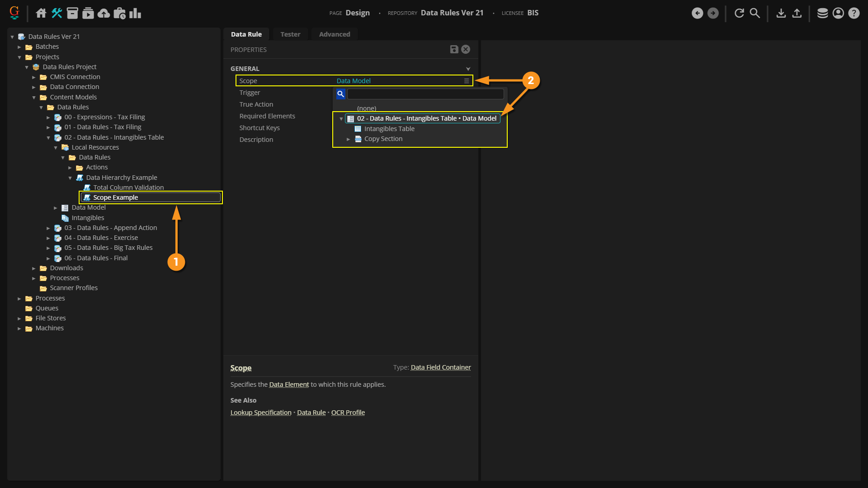
Task: Go to the Home page icon
Action: tap(41, 13)
